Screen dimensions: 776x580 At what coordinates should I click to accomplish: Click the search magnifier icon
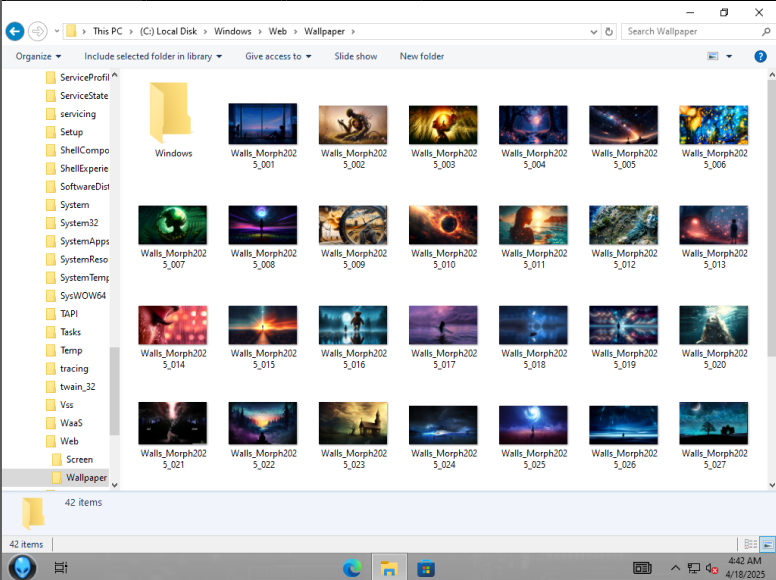click(766, 32)
